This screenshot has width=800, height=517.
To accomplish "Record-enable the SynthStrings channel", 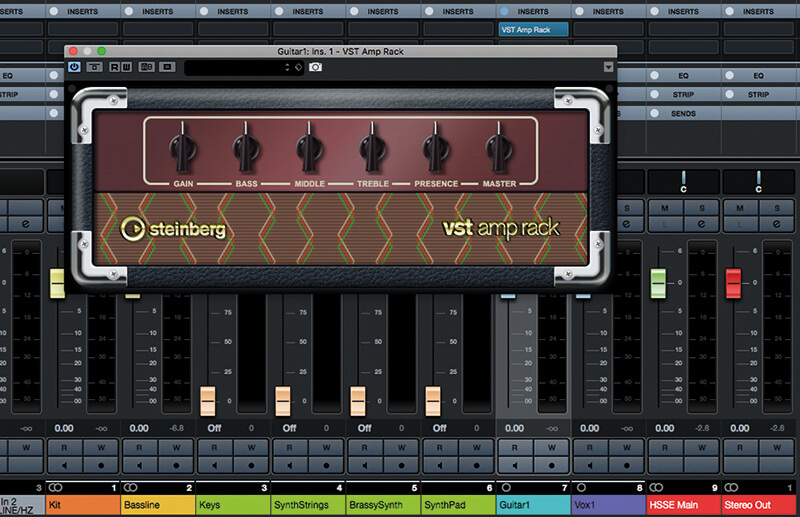I will click(x=327, y=465).
